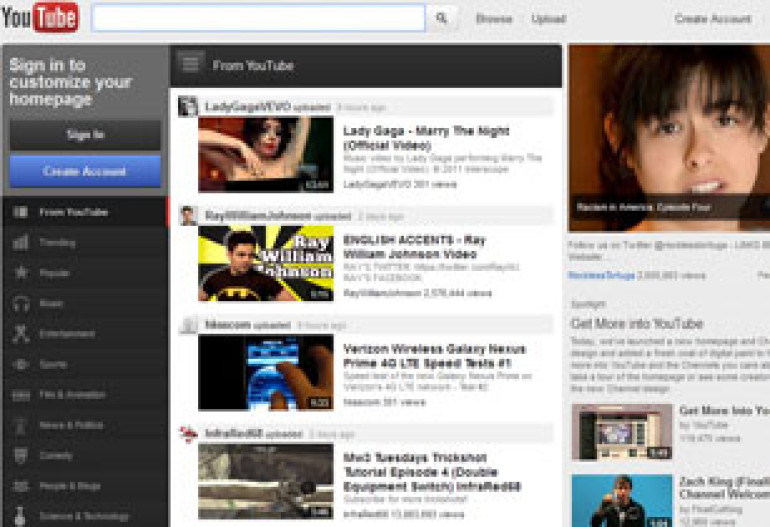The height and width of the screenshot is (527, 770).
Task: Play the MW3 Tuesdays Trickshot thumbnail
Action: point(266,481)
